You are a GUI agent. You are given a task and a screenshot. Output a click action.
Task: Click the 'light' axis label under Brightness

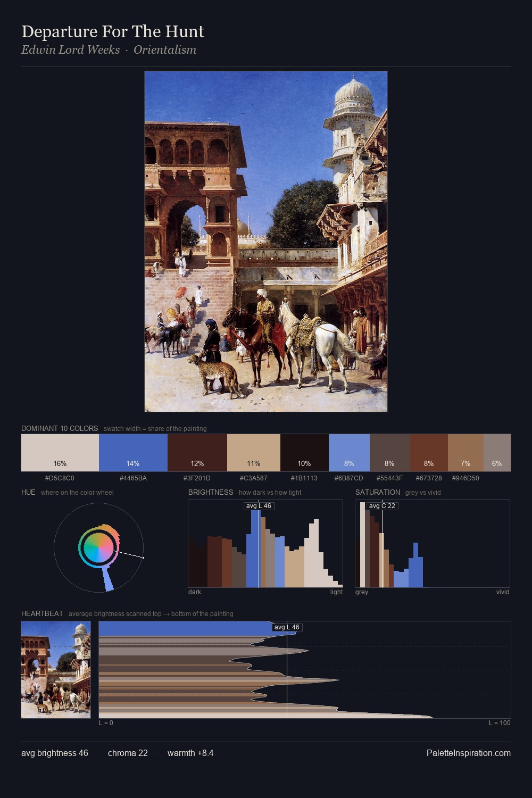tap(337, 592)
